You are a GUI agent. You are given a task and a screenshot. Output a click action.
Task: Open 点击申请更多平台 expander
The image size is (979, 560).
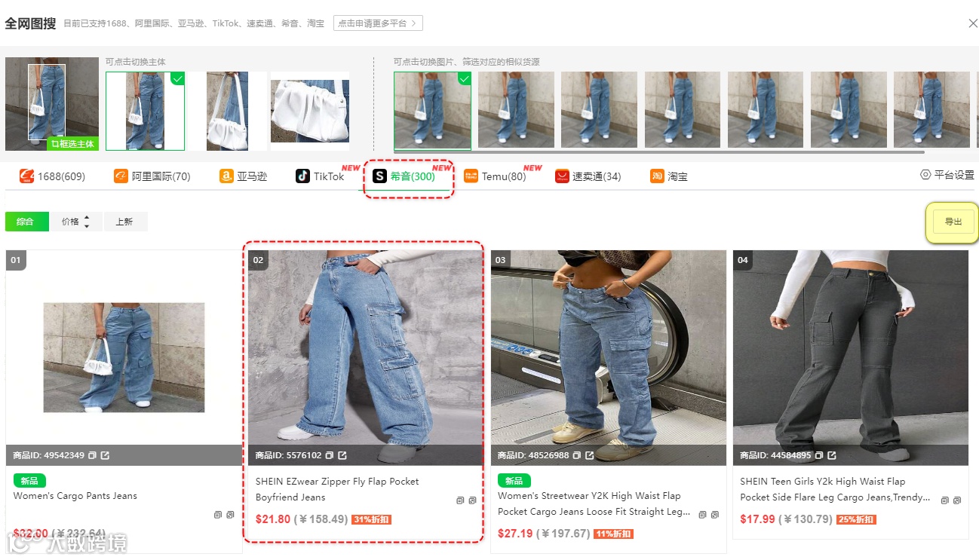(378, 23)
